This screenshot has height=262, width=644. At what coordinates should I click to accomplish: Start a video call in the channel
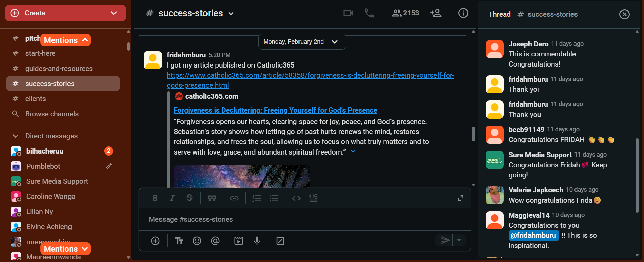click(x=348, y=13)
